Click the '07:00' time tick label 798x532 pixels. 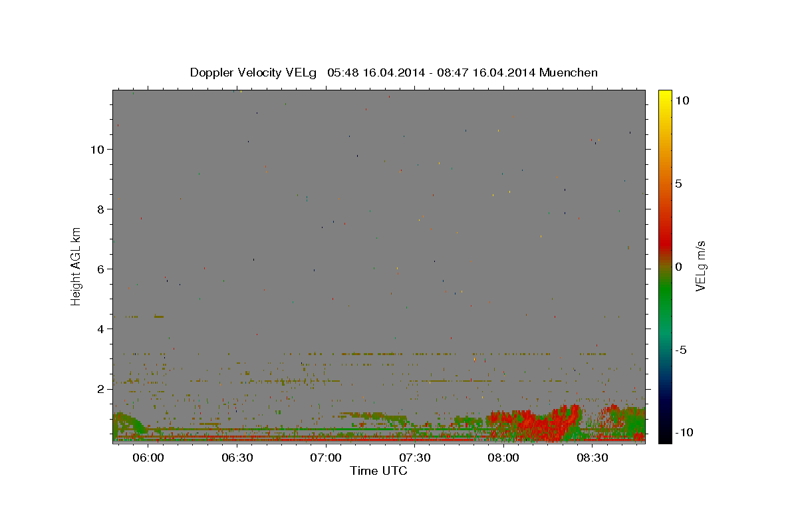pyautogui.click(x=326, y=458)
